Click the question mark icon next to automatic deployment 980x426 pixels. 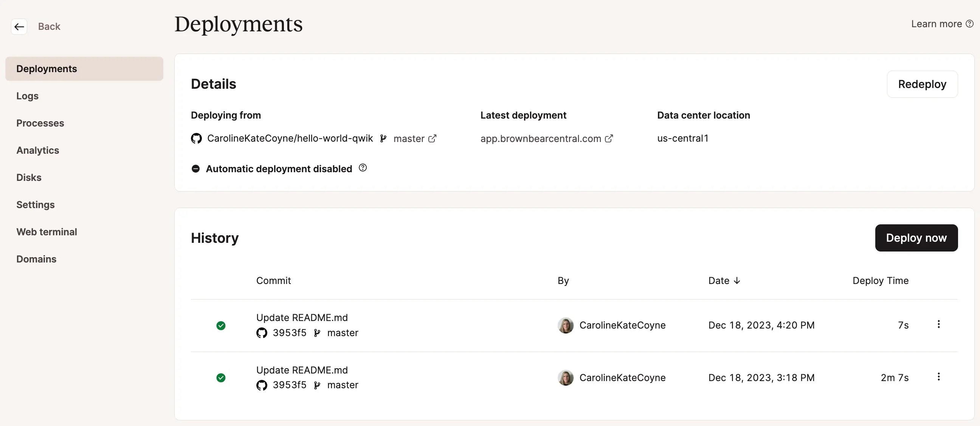363,168
